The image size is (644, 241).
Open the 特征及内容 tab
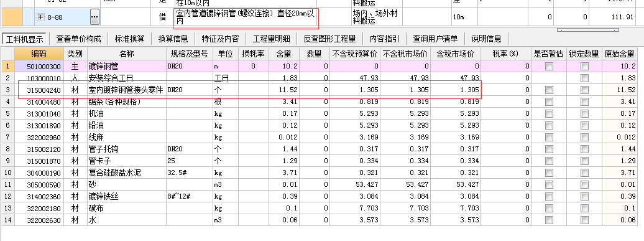220,39
